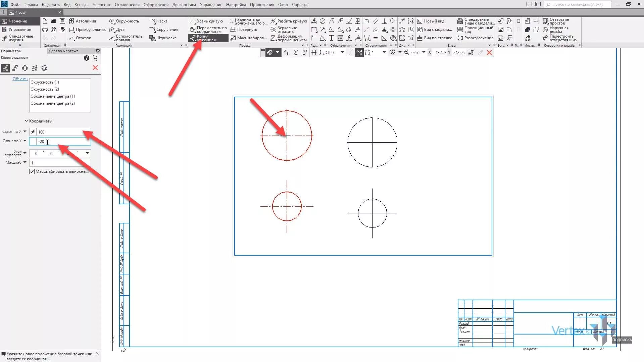644x362 pixels.
Task: Expand the Угол поворота label dropdown
Action: pos(25,153)
